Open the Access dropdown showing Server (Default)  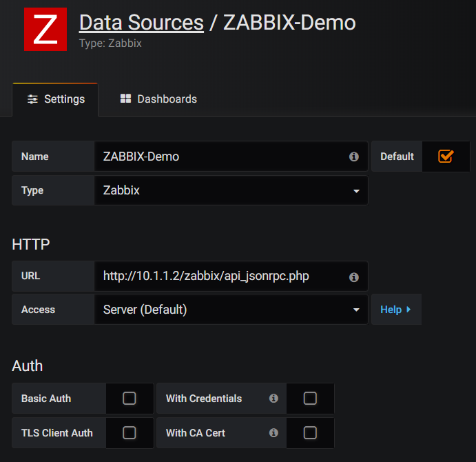[231, 310]
